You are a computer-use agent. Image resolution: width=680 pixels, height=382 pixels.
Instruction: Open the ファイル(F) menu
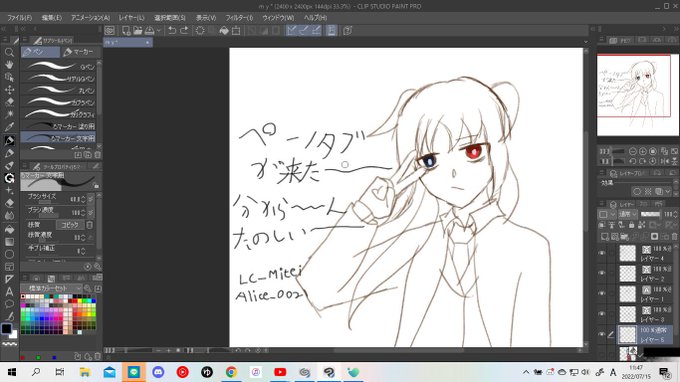(20, 18)
